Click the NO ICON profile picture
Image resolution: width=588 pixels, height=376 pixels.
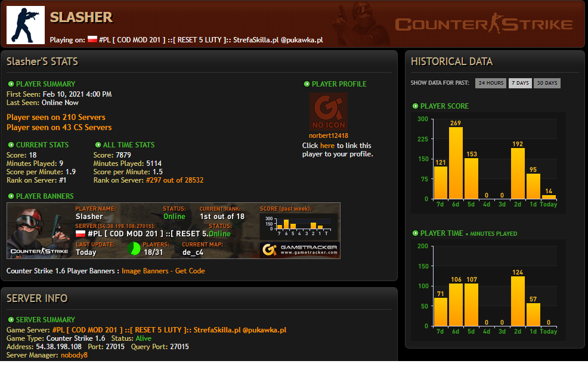coord(329,112)
